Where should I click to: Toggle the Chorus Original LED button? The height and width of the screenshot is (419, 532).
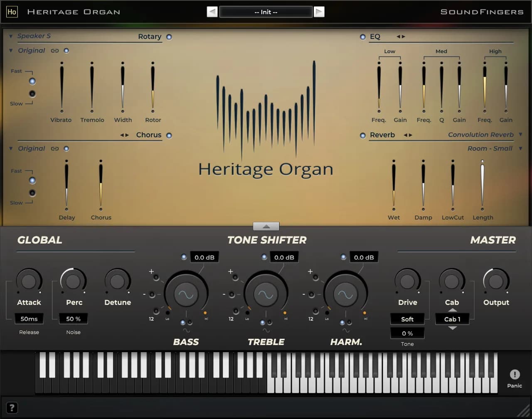click(x=66, y=149)
